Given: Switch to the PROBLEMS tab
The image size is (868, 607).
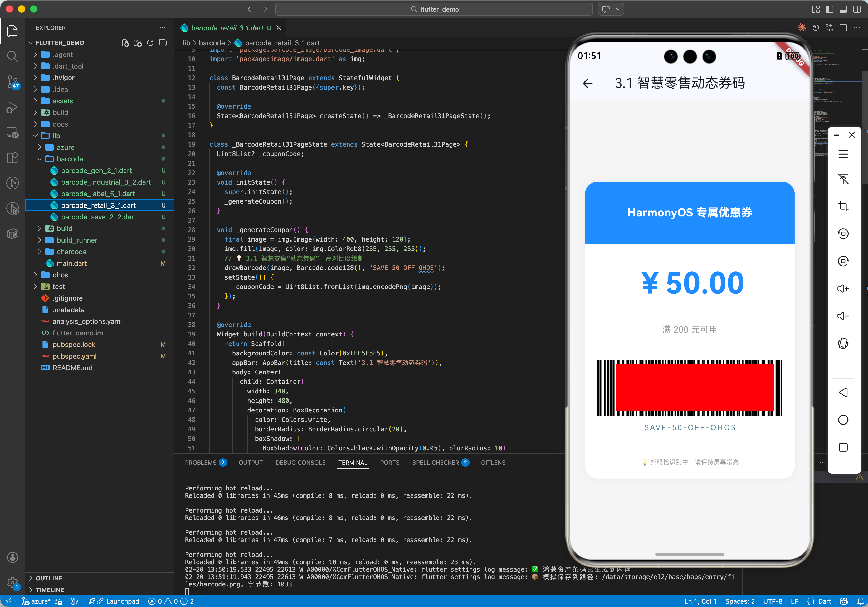Looking at the screenshot, I should [x=201, y=463].
